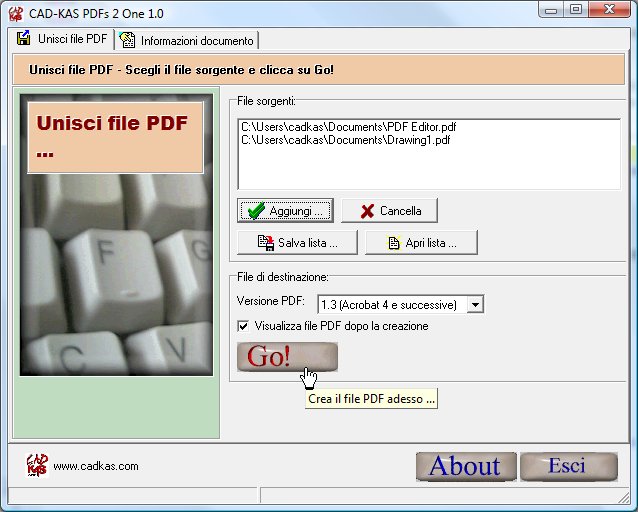The image size is (638, 512).
Task: Click the green checkmark Aggiungi icon
Action: [x=256, y=211]
